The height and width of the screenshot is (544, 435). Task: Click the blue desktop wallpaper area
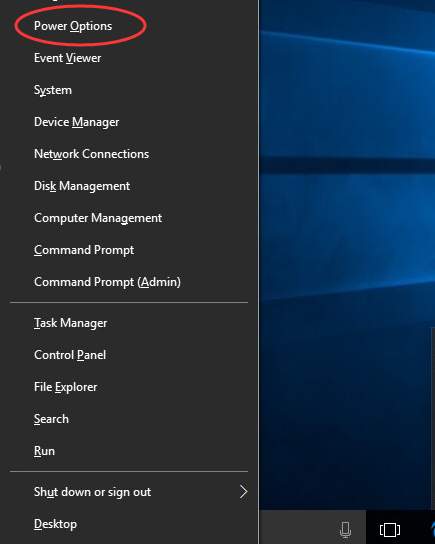347,243
